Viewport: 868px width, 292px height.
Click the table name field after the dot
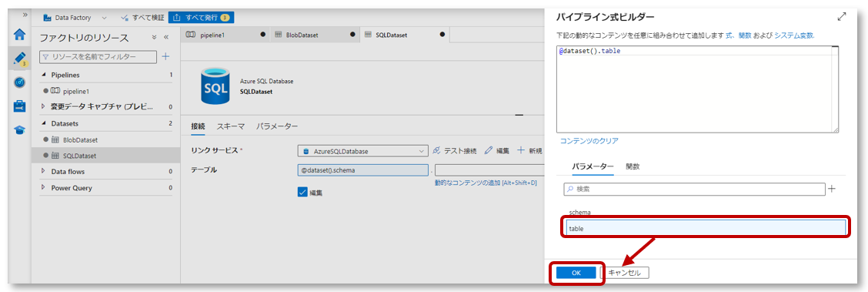(490, 169)
